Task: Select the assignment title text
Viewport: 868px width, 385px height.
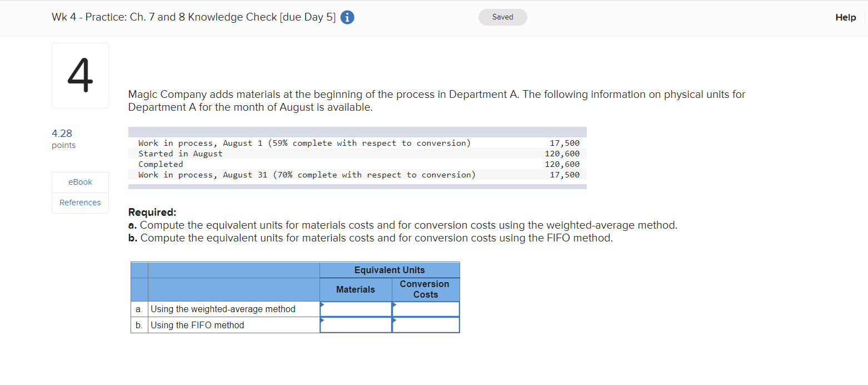Action: pyautogui.click(x=193, y=17)
